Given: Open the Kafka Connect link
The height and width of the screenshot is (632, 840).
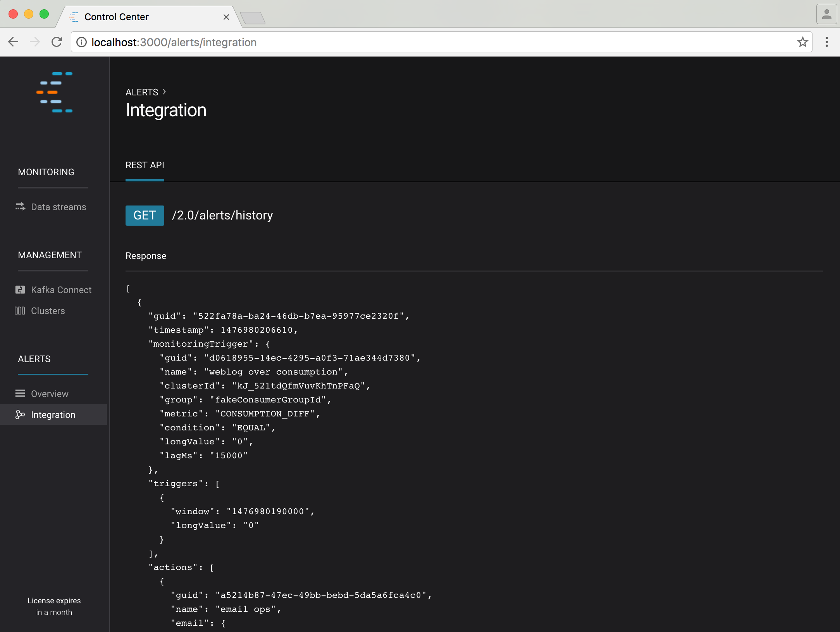Looking at the screenshot, I should pyautogui.click(x=61, y=290).
